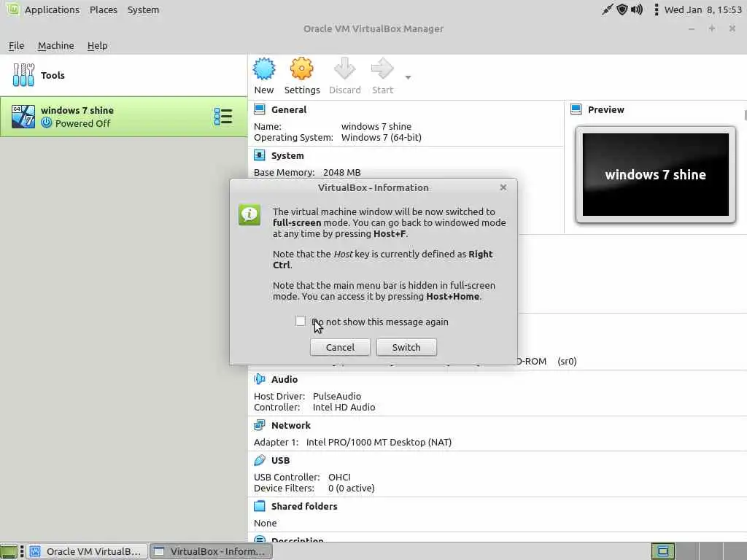
Task: Click the Network section heading
Action: [290, 425]
